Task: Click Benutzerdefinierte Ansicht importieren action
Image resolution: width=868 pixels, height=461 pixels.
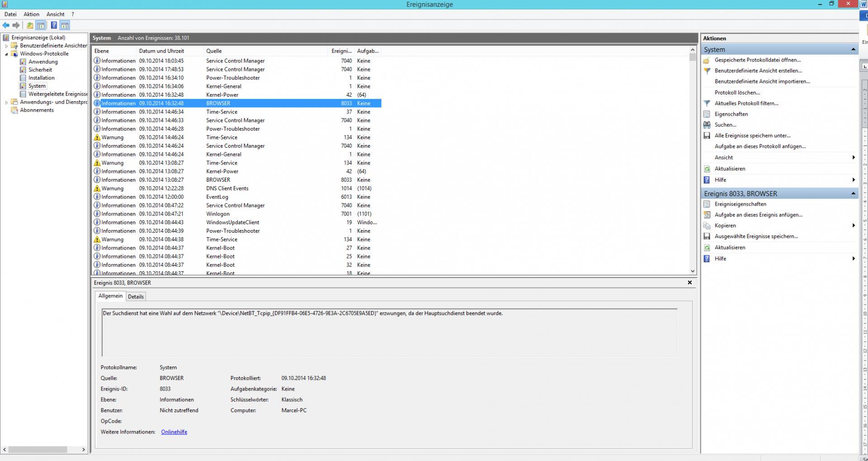Action: click(762, 82)
